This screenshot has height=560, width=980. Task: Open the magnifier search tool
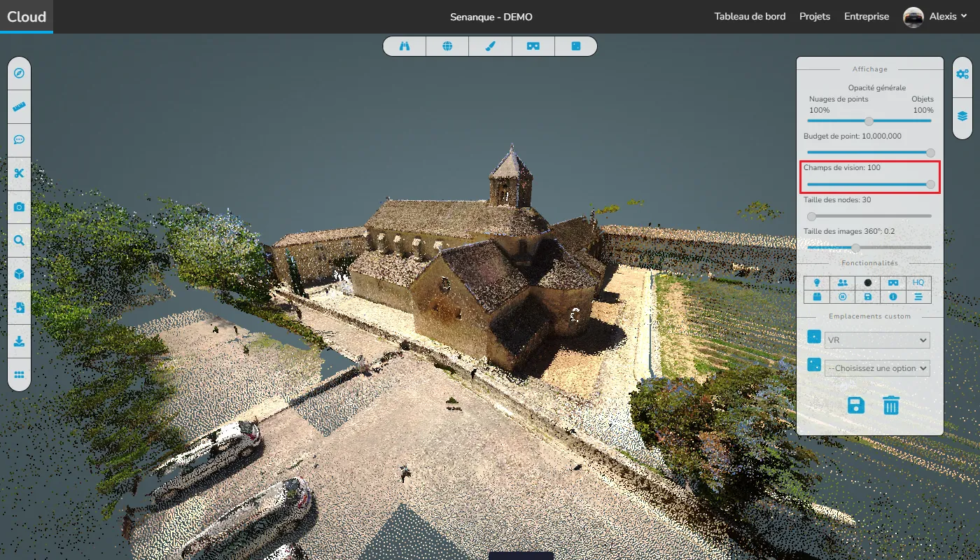[x=19, y=240]
